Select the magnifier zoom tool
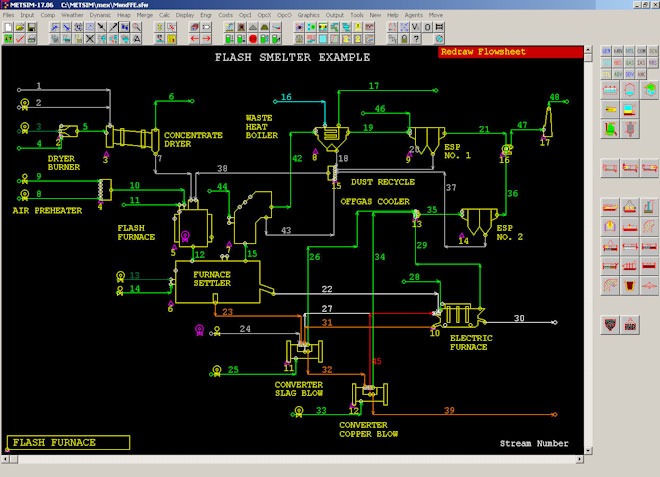This screenshot has width=660, height=477. click(137, 27)
